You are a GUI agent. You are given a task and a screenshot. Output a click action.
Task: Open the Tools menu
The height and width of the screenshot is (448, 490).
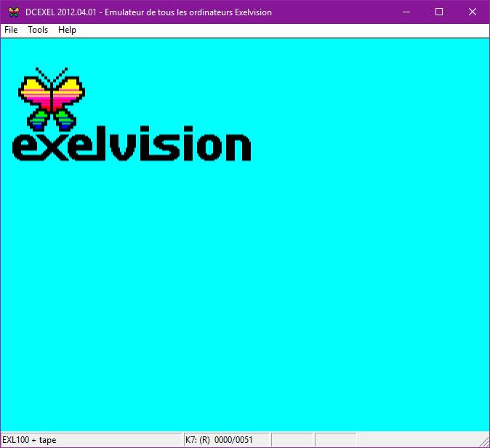38,30
